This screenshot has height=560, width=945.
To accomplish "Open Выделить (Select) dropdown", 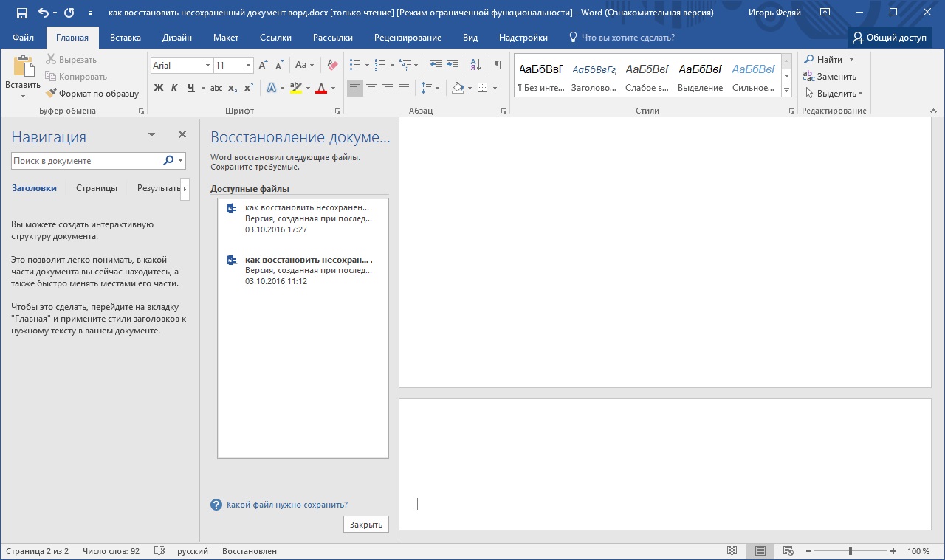I will pyautogui.click(x=834, y=94).
